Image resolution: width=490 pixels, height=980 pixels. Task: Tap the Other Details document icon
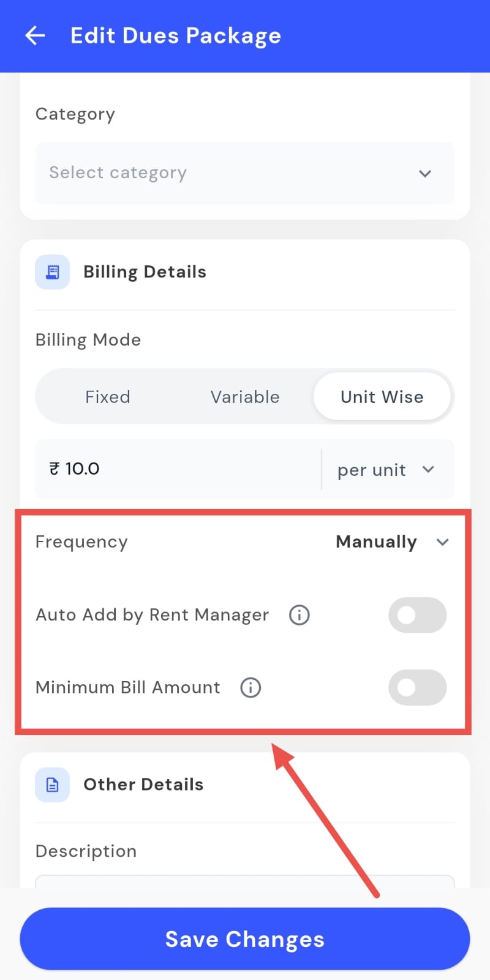click(x=53, y=785)
